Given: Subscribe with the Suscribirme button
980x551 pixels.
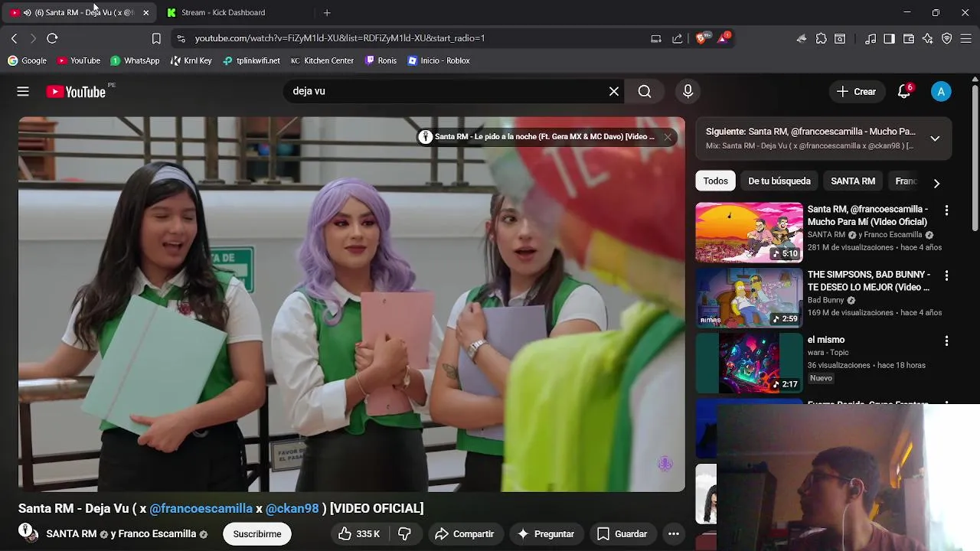Looking at the screenshot, I should (257, 534).
